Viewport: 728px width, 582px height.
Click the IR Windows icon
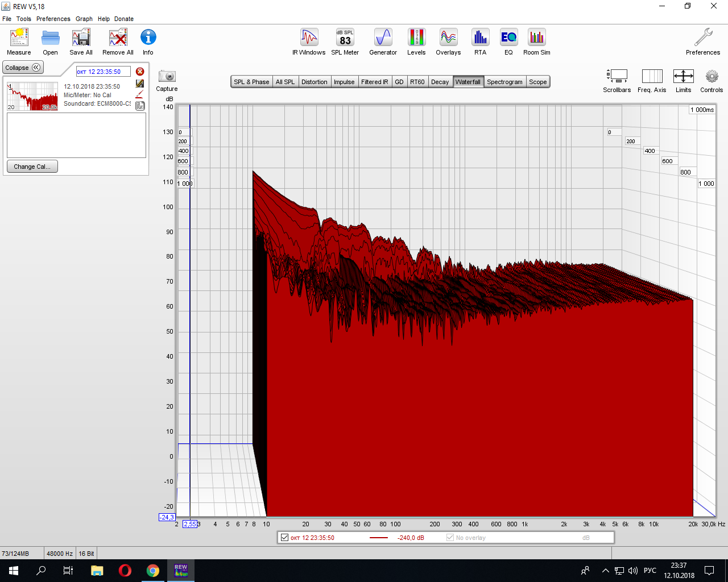[x=309, y=38]
